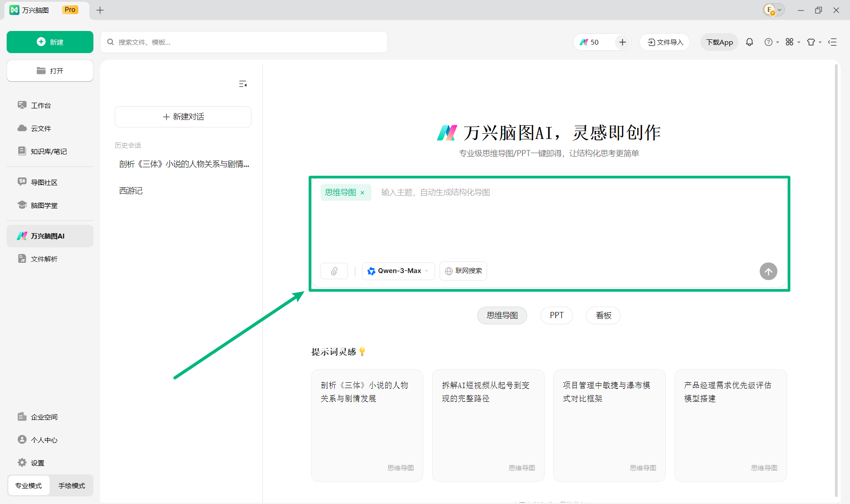
Task: Remove the 思维导图 tag in input
Action: 362,192
